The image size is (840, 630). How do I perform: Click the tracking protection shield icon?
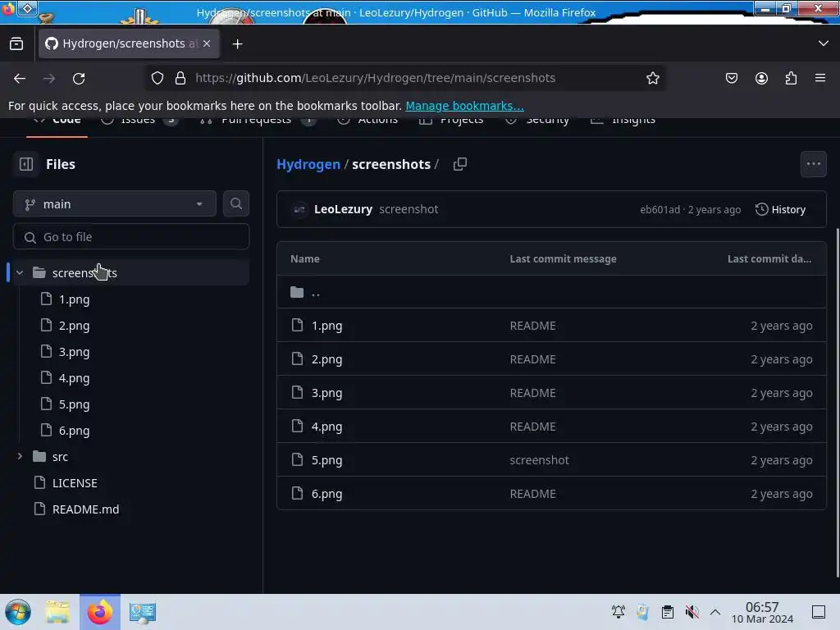[157, 78]
